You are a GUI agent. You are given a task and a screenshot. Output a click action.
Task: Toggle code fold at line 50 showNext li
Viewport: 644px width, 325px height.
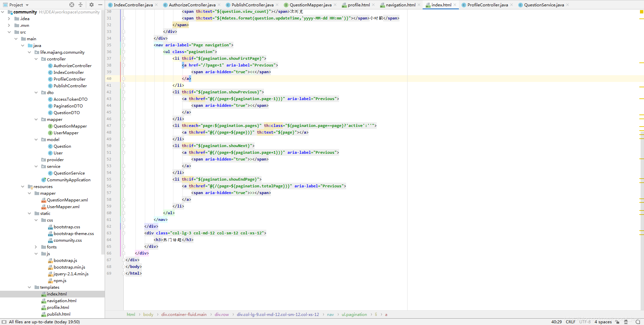click(x=123, y=146)
